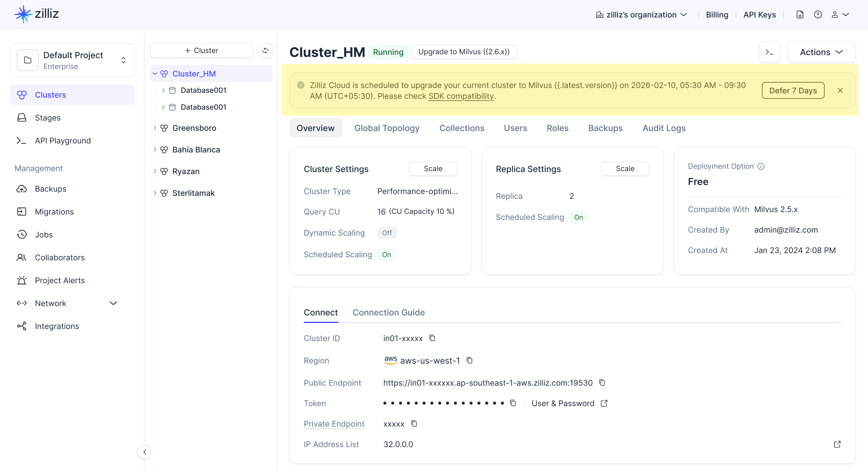Click Defer 7 Days button
The image size is (868, 470).
pyautogui.click(x=793, y=90)
